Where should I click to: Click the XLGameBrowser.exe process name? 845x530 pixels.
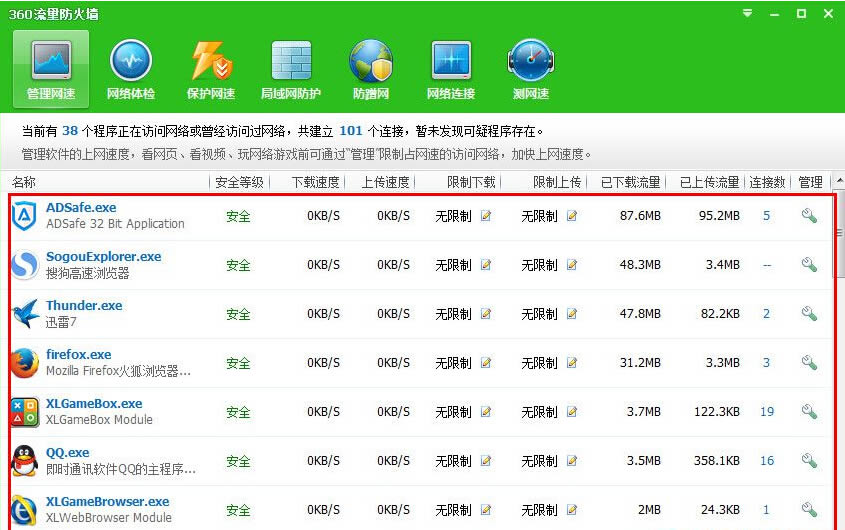pyautogui.click(x=107, y=502)
